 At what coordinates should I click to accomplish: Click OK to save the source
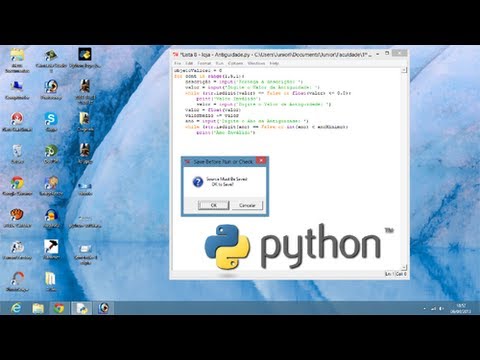click(x=214, y=205)
